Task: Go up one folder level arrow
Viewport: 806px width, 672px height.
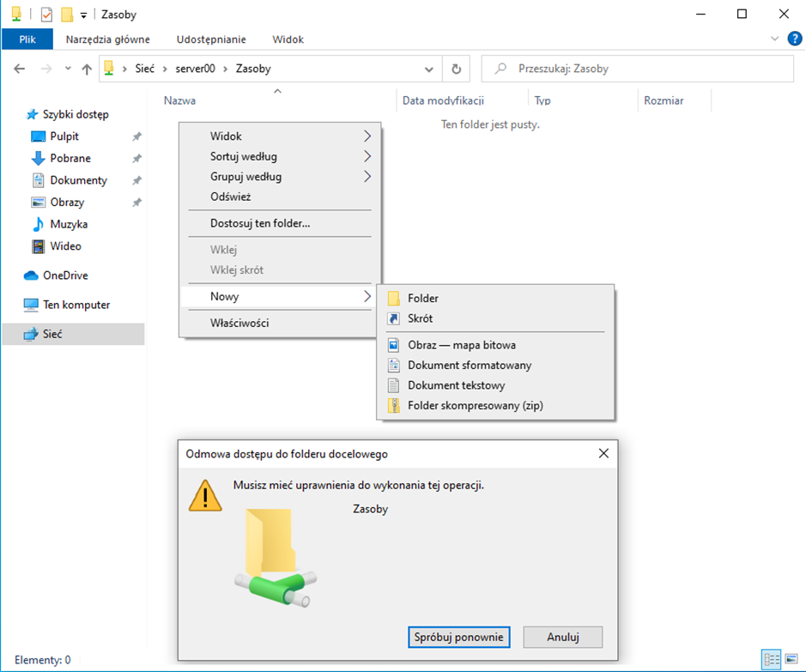Action: (87, 70)
